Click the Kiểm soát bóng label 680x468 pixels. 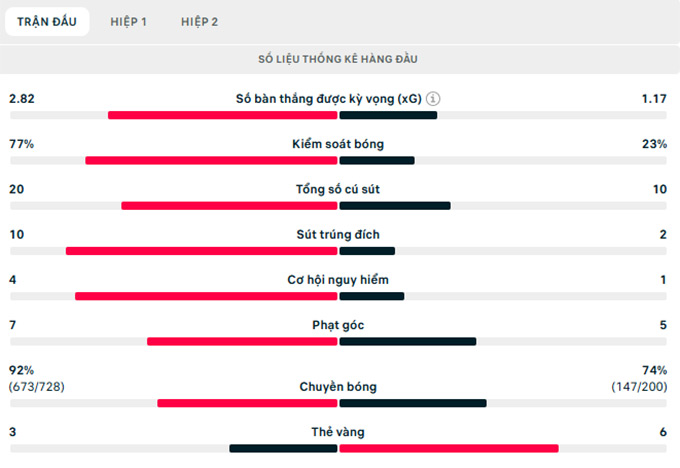[339, 144]
